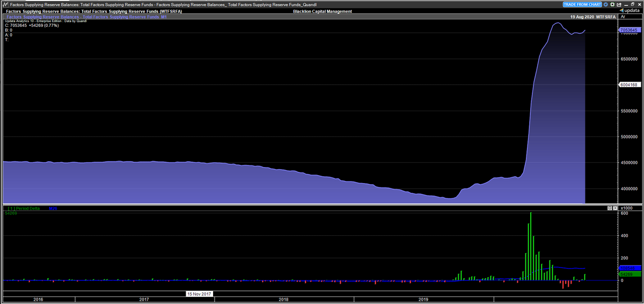Minimize the chart window
Screen dimensions: 644x304
(626, 5)
